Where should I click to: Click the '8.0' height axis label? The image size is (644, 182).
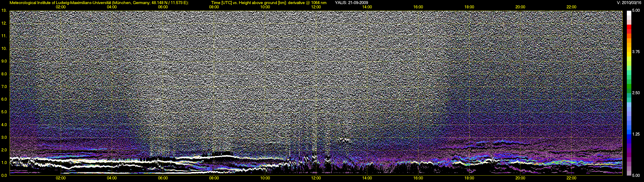[4, 74]
